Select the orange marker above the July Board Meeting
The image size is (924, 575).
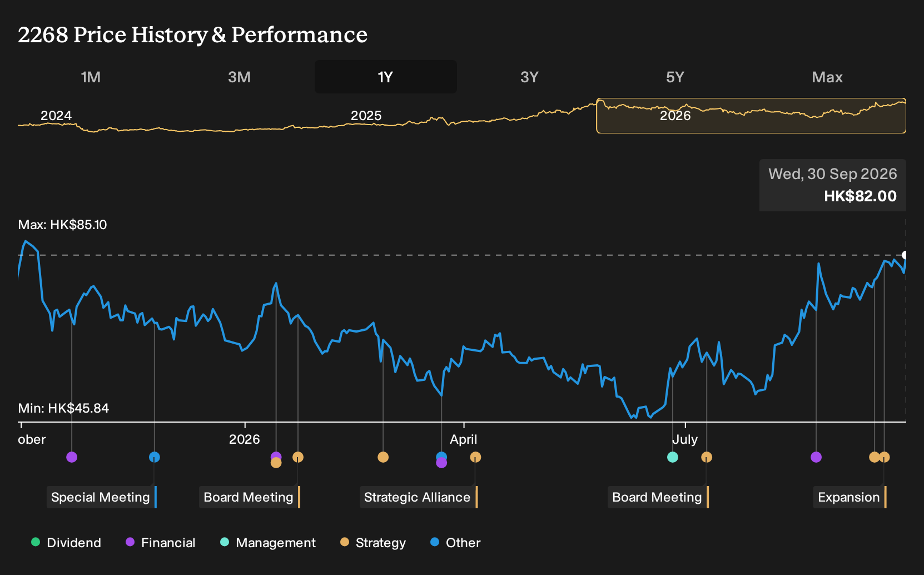707,457
